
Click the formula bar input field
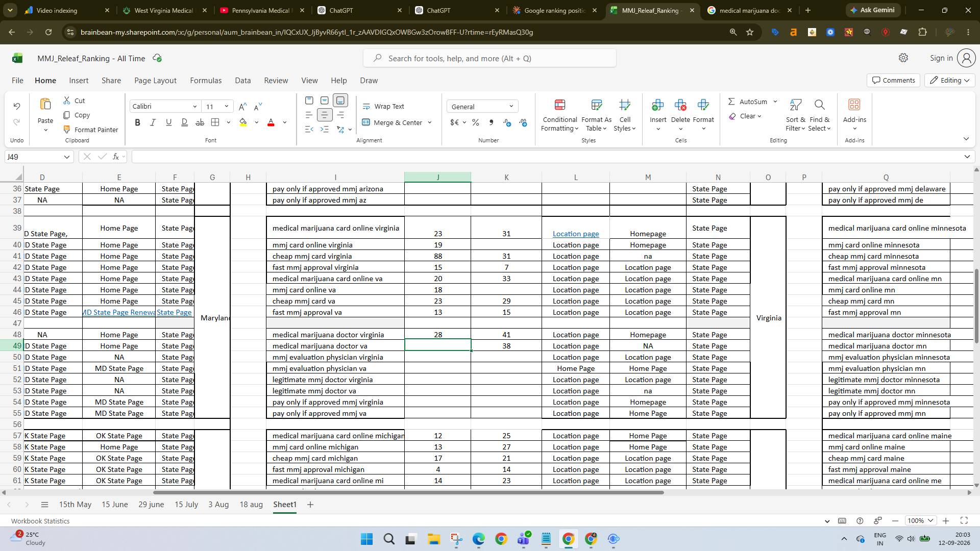(546, 157)
